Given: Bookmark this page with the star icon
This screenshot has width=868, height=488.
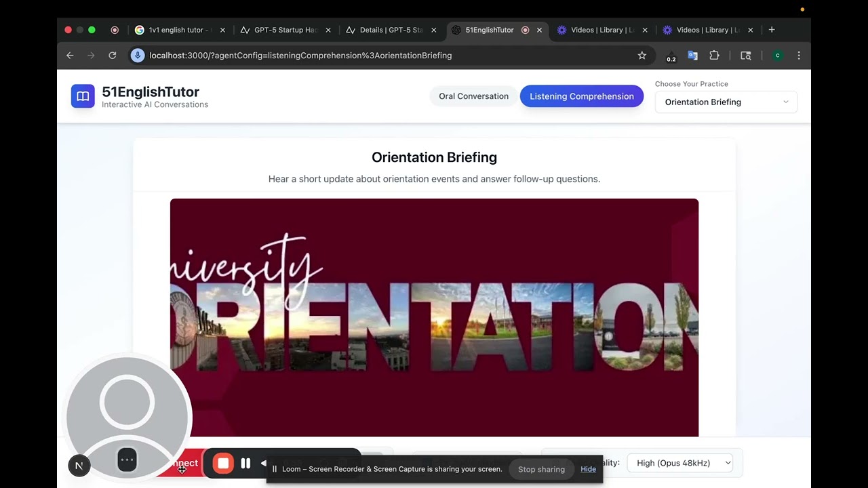Looking at the screenshot, I should point(642,56).
